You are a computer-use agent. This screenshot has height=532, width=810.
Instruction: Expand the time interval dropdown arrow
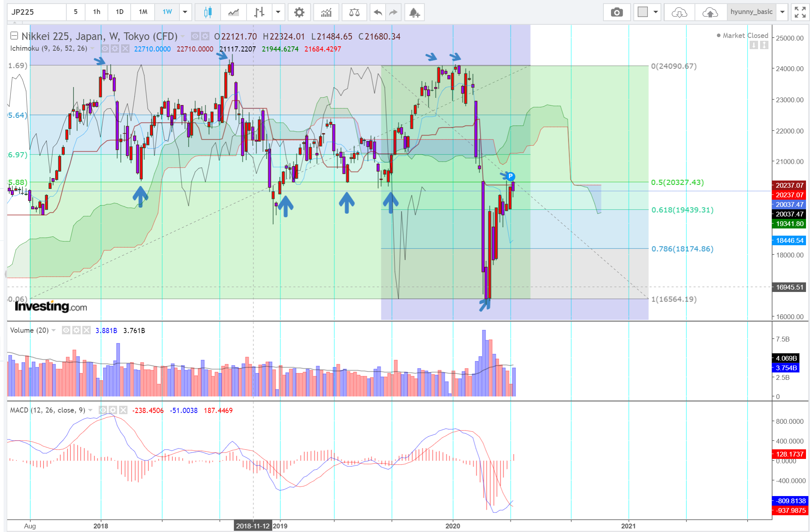click(185, 12)
